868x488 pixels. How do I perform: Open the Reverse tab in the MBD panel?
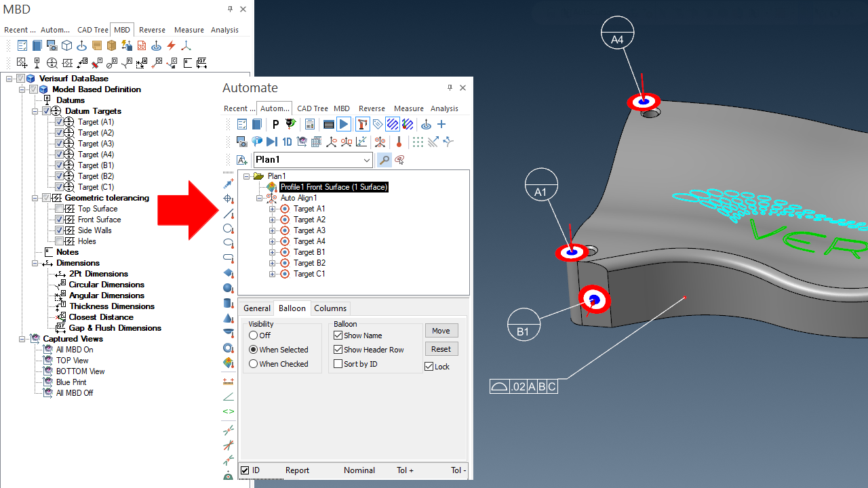tap(152, 30)
